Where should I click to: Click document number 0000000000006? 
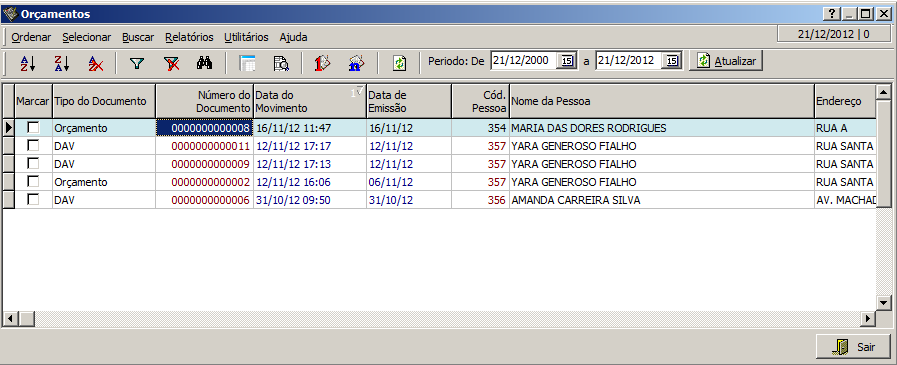(x=204, y=200)
